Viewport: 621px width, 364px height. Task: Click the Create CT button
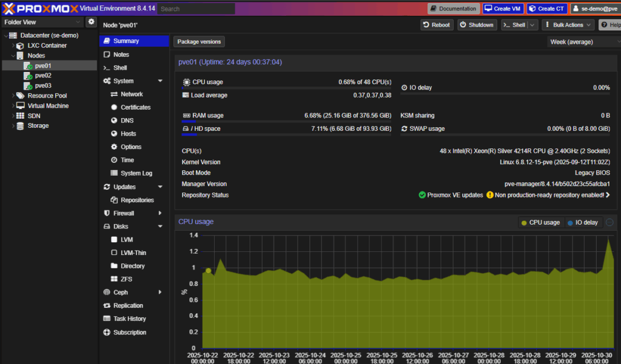[545, 8]
